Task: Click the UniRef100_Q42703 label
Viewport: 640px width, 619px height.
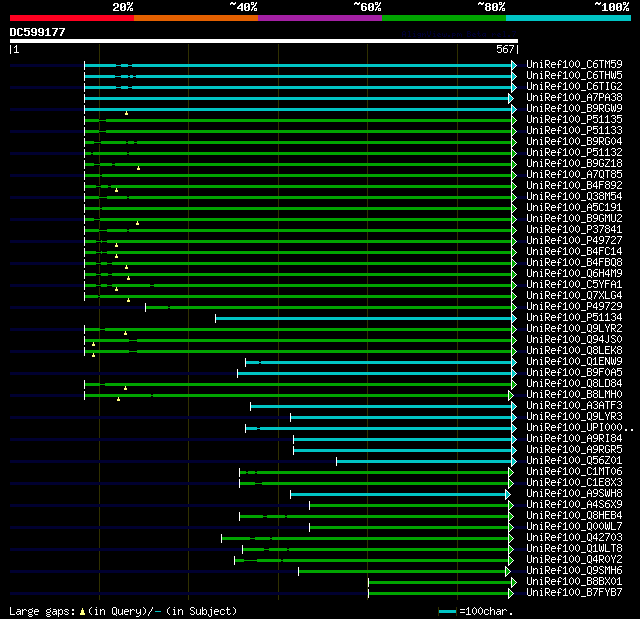Action: [x=574, y=538]
